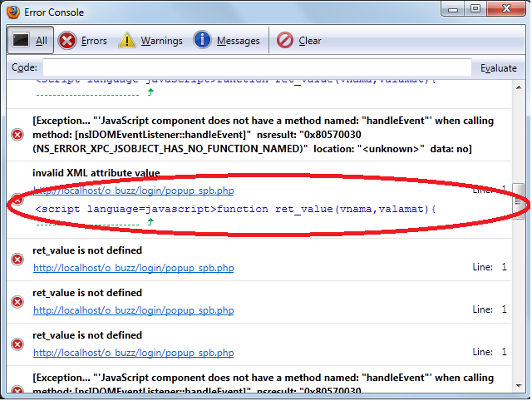Click 'Line: 1' of third ret_value error

pos(490,352)
